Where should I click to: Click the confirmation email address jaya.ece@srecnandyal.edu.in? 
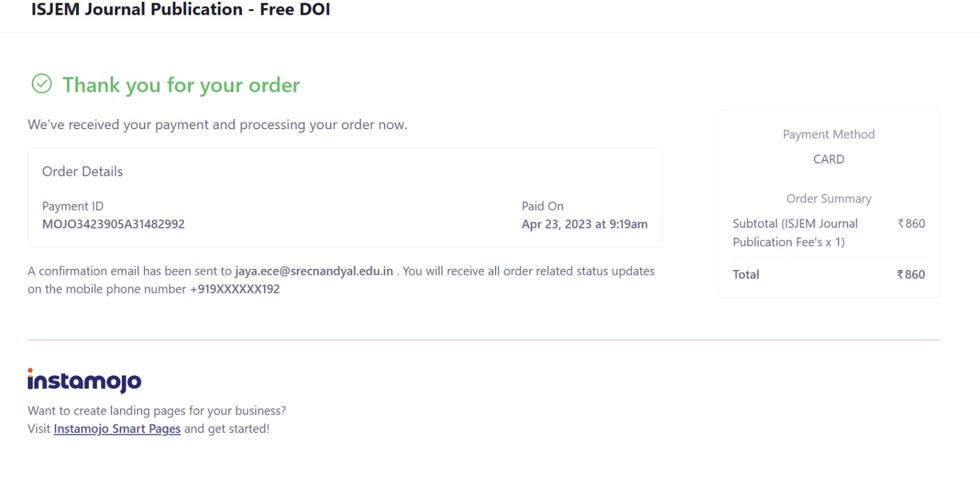314,271
